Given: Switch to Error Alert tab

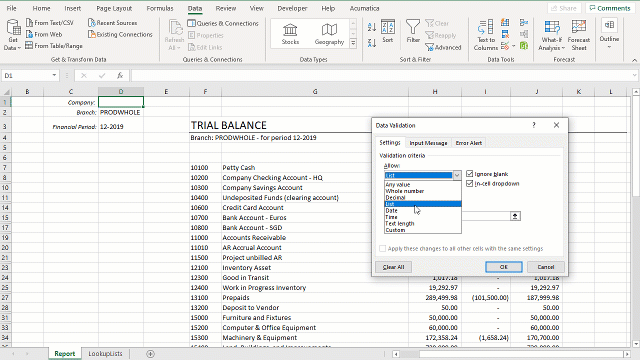Looking at the screenshot, I should coord(469,143).
